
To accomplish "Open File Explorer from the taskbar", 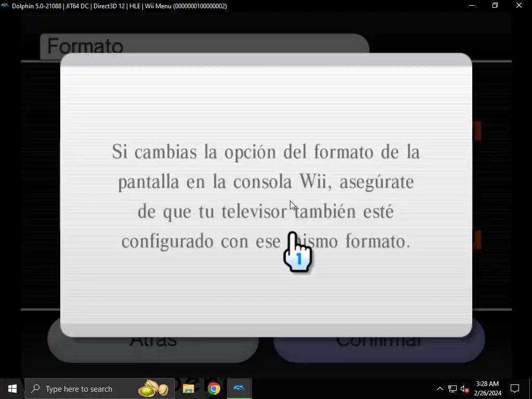I will (188, 389).
